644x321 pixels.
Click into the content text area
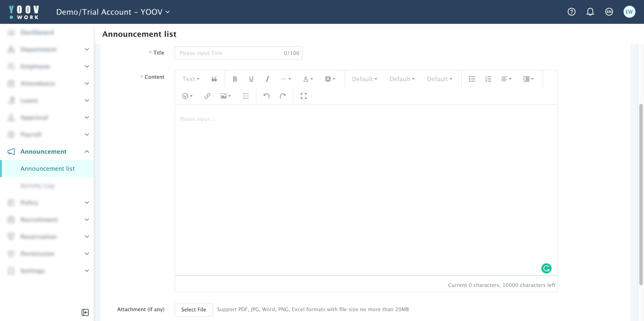[366, 190]
